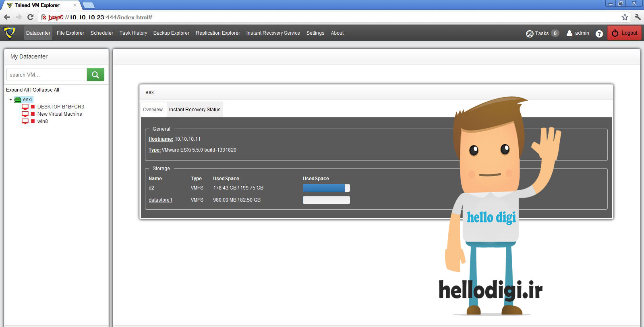Open File Explorer in the navigation bar
The width and height of the screenshot is (644, 327).
coord(70,33)
